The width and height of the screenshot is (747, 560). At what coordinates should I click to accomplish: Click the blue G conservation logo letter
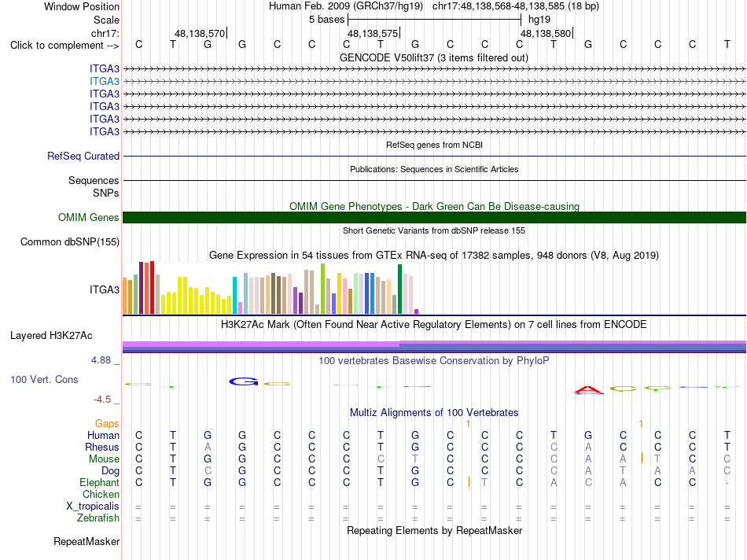coord(244,381)
